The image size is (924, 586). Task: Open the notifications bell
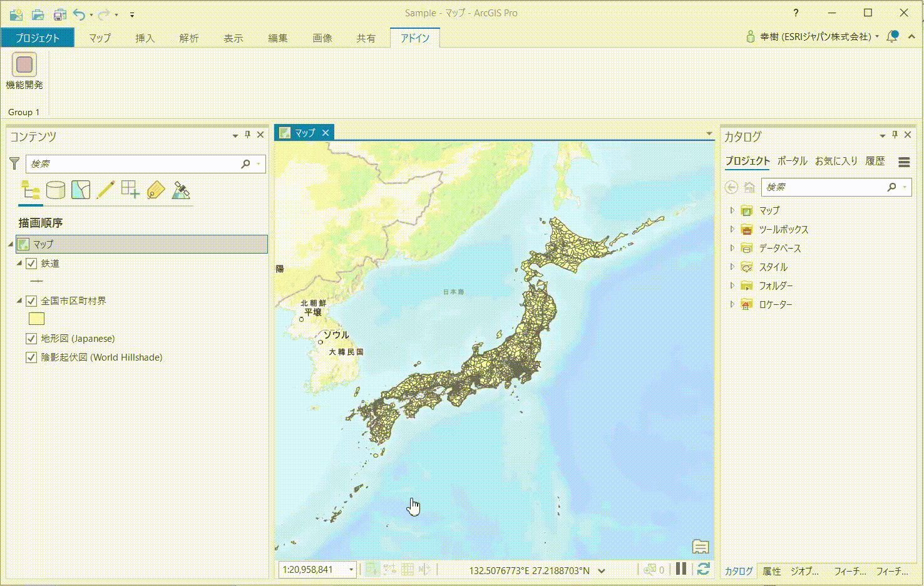tap(892, 37)
